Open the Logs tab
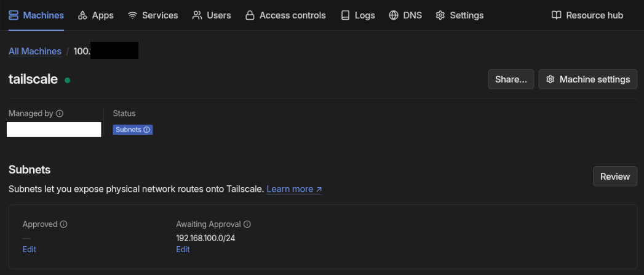Screen dimensions: 644x275 coord(357,15)
